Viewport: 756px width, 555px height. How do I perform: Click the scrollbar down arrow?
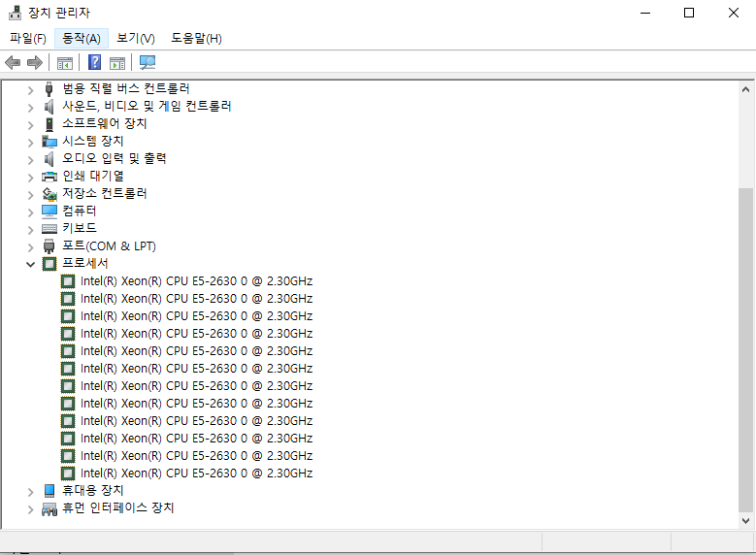pos(745,520)
